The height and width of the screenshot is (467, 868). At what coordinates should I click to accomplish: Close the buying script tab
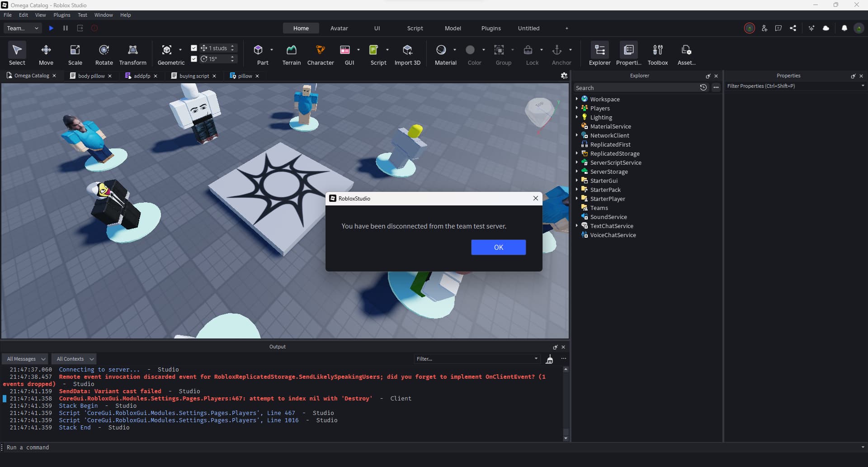pyautogui.click(x=214, y=76)
